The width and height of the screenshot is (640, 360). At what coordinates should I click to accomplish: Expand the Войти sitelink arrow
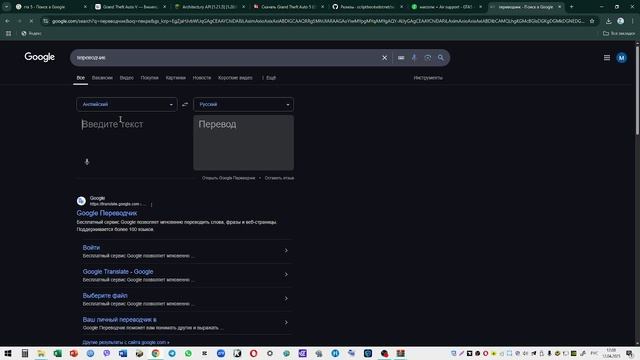[x=286, y=250]
